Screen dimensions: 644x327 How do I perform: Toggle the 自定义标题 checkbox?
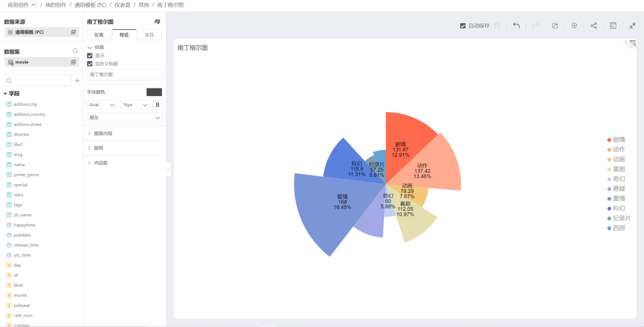click(x=90, y=64)
